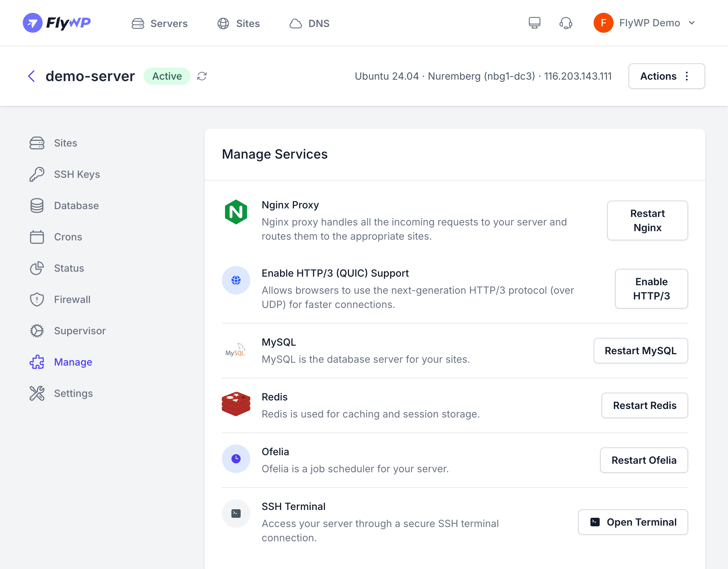Image resolution: width=728 pixels, height=569 pixels.
Task: Click the MySQL database server description
Action: 366,359
